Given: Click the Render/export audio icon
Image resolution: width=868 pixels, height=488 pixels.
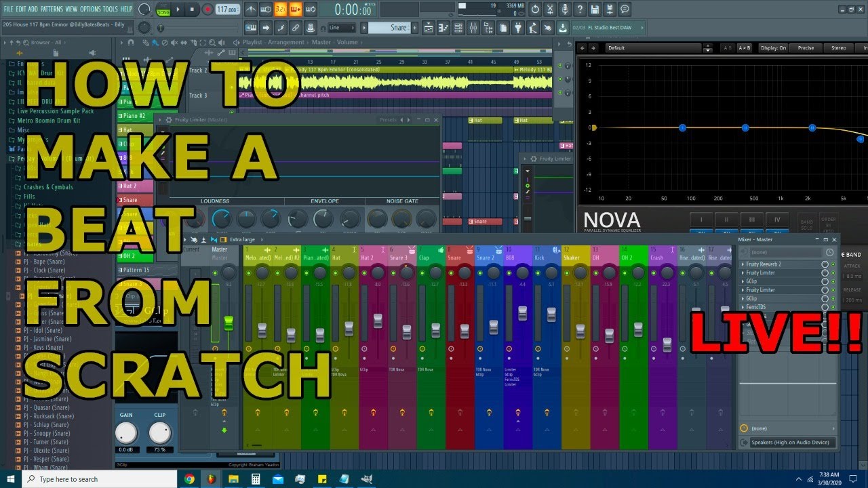Looking at the screenshot, I should coord(610,9).
